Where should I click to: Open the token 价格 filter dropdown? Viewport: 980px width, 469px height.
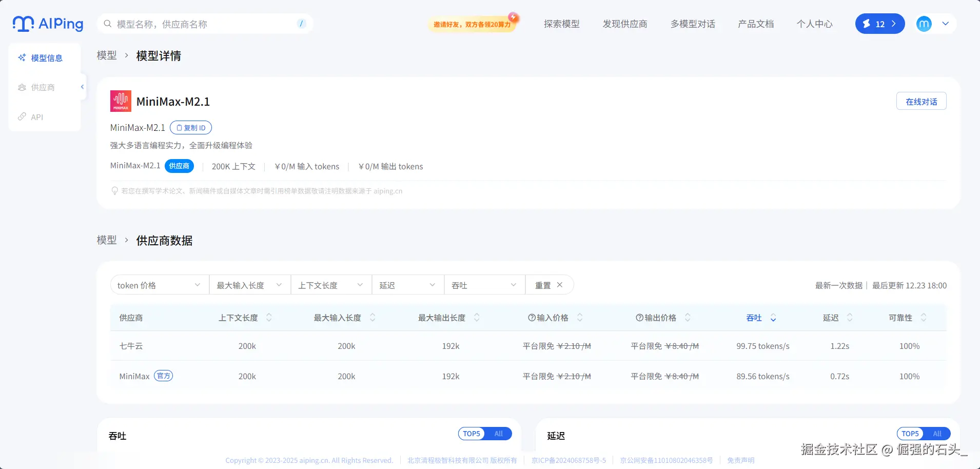tap(160, 285)
